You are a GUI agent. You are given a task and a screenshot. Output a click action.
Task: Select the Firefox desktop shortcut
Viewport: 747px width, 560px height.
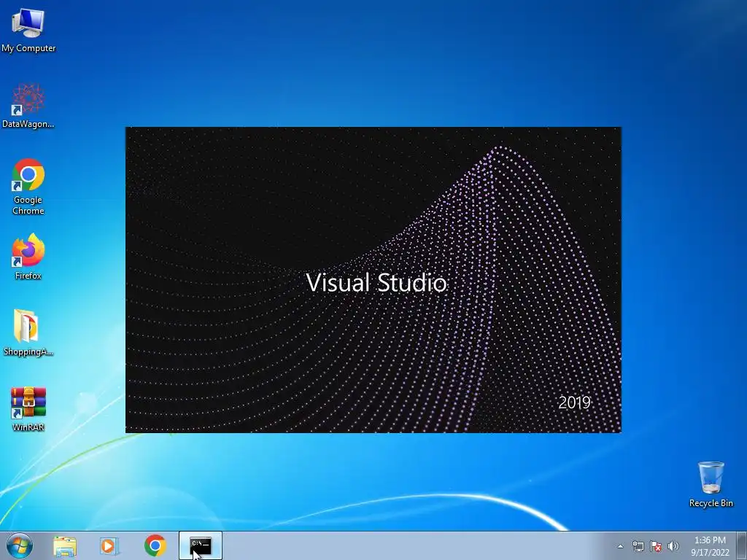28,256
